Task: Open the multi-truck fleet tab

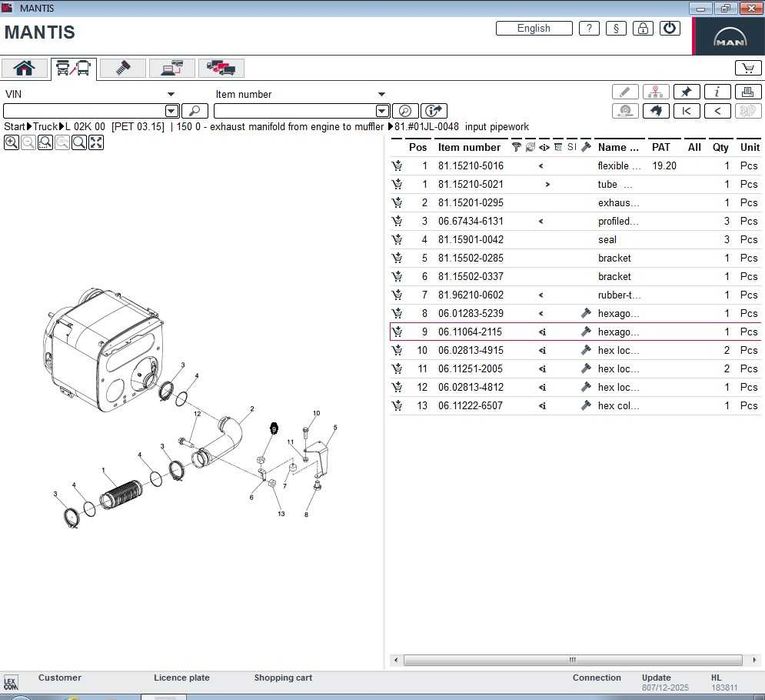Action: 221,68
